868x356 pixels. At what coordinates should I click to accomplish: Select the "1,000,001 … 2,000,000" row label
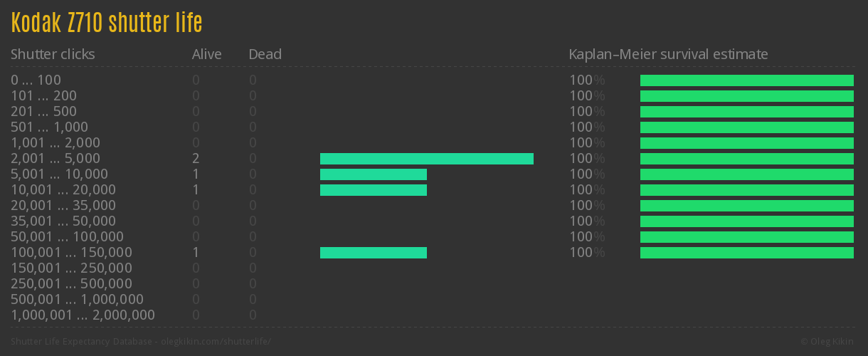pyautogui.click(x=83, y=315)
